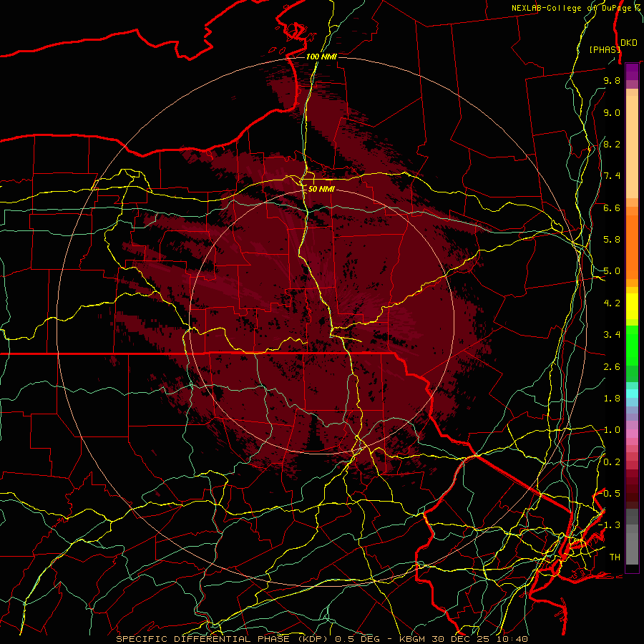Click the 5.0 legend value
The width and height of the screenshot is (644, 644).
point(612,271)
